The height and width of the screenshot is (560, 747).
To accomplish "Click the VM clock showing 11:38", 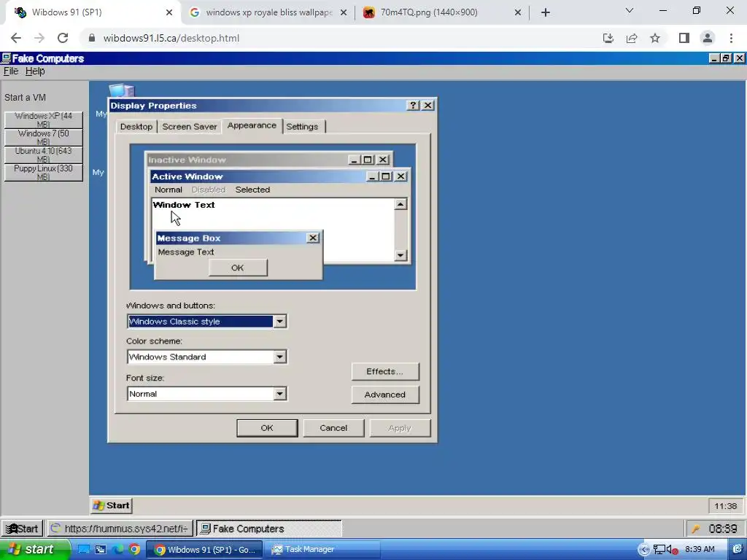I will [x=725, y=506].
